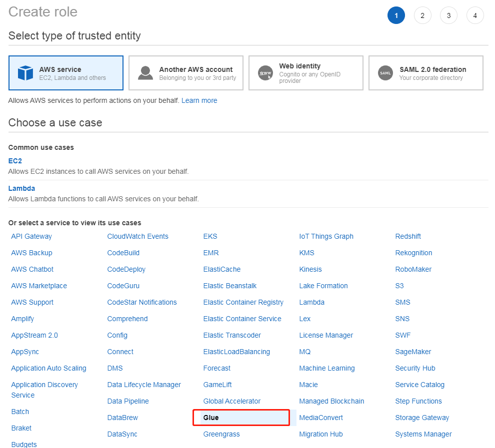
Task: Go to step 1 indicator
Action: pyautogui.click(x=396, y=15)
